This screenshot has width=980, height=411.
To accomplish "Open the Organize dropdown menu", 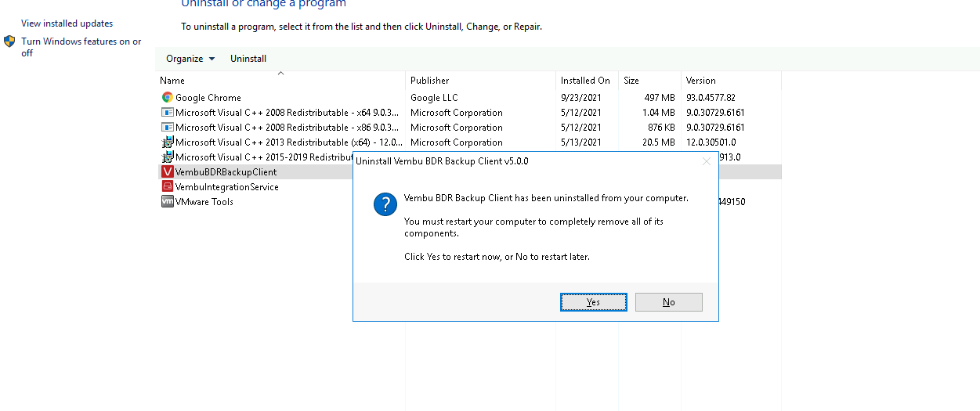I will tap(190, 59).
